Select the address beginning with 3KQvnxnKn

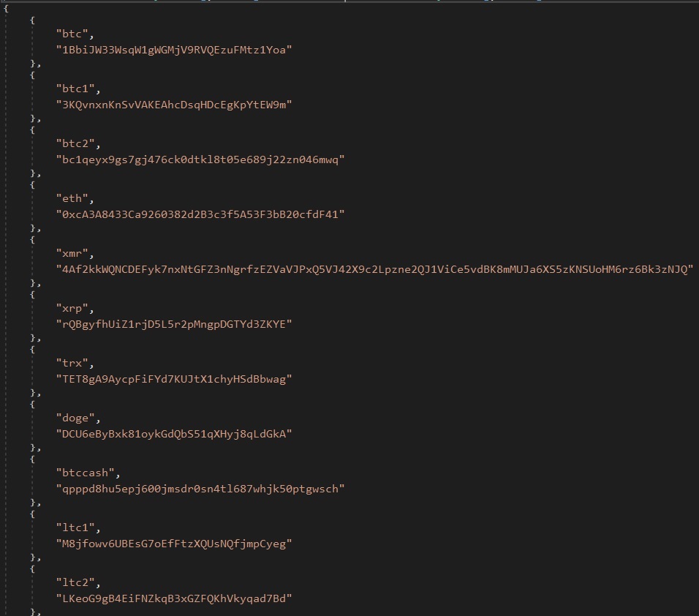174,105
